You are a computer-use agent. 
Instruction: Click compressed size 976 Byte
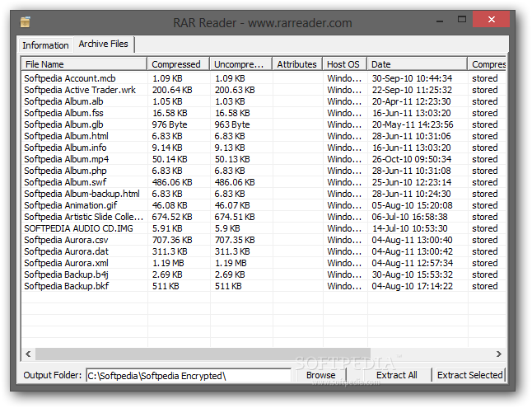pyautogui.click(x=170, y=124)
